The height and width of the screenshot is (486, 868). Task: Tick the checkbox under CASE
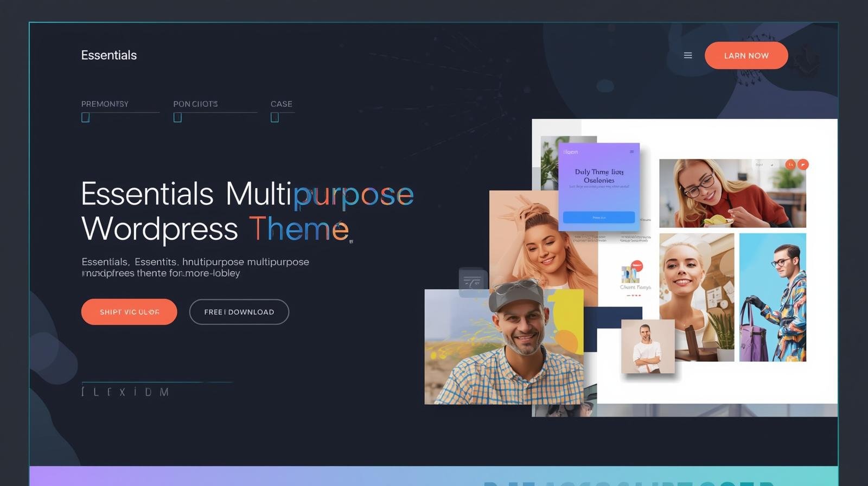click(x=275, y=118)
